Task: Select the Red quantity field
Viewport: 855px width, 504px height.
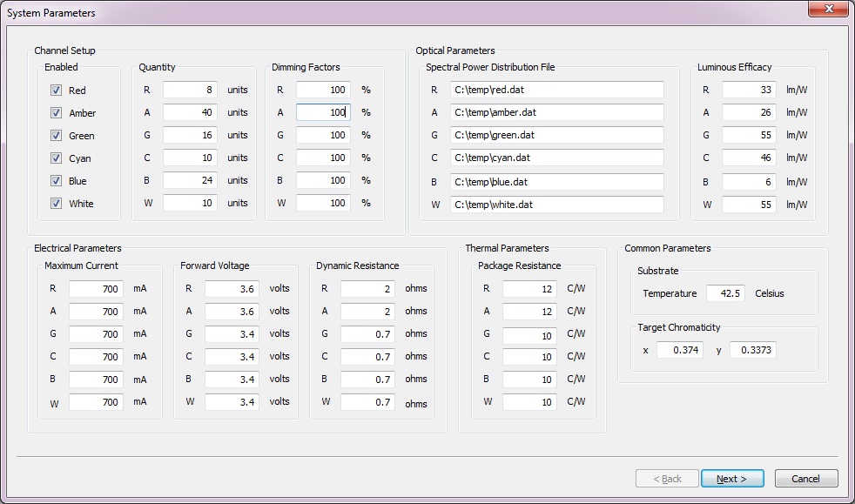Action: 190,90
